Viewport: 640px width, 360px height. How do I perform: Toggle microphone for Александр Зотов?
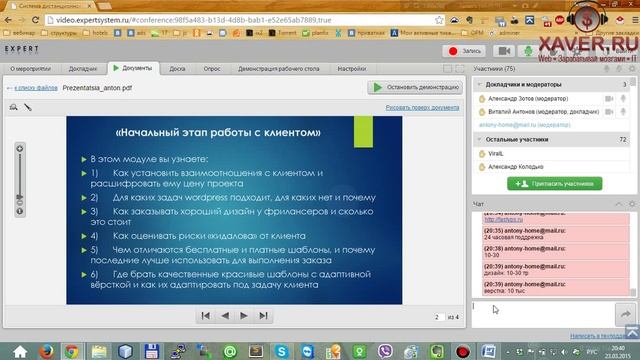point(623,98)
